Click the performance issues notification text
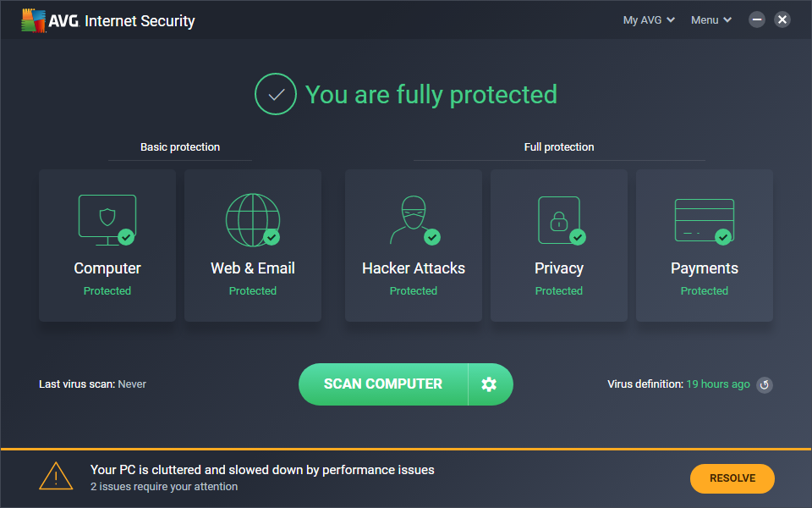The width and height of the screenshot is (812, 508). tap(262, 470)
